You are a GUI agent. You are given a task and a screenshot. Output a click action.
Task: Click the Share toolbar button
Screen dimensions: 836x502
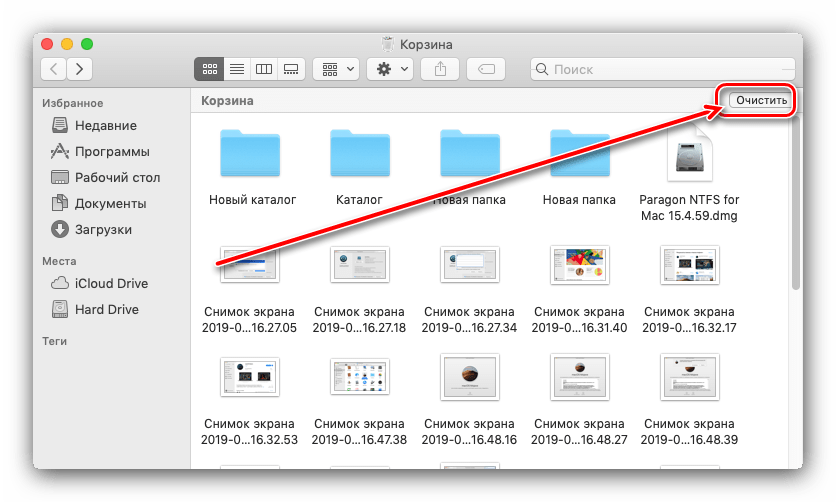[x=440, y=69]
